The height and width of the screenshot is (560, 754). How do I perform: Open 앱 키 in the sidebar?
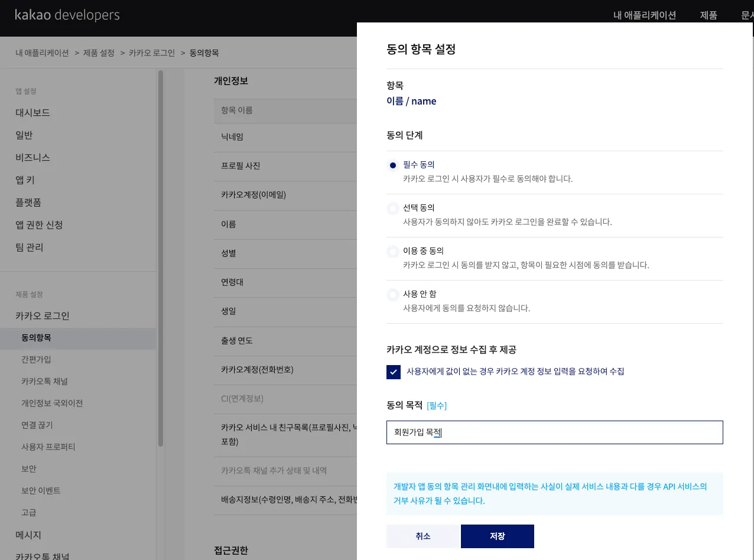coord(25,180)
